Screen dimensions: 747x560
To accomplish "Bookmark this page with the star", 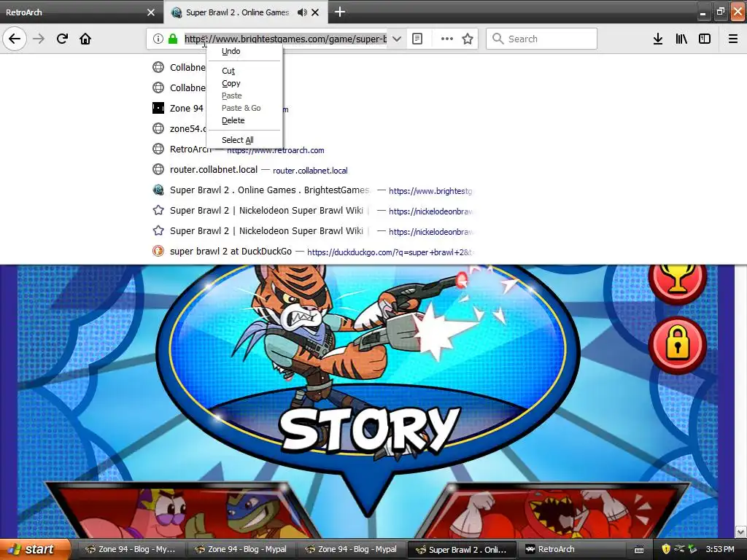I will click(468, 39).
